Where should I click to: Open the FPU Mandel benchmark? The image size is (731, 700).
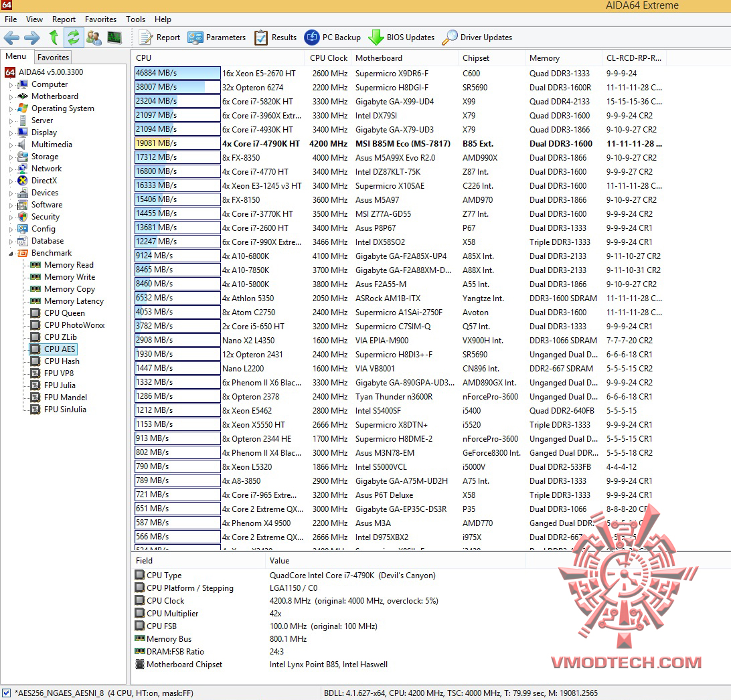(66, 398)
